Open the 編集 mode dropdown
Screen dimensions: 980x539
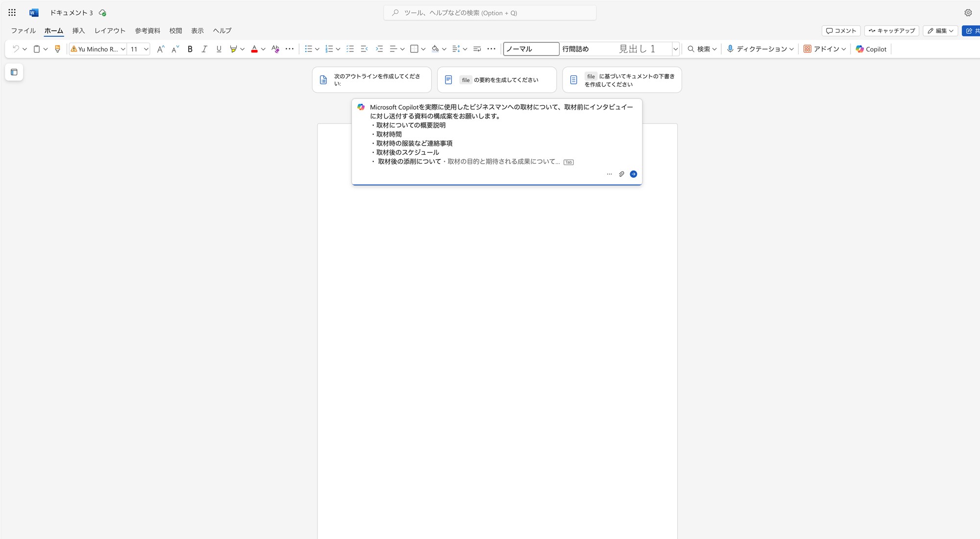click(x=940, y=31)
